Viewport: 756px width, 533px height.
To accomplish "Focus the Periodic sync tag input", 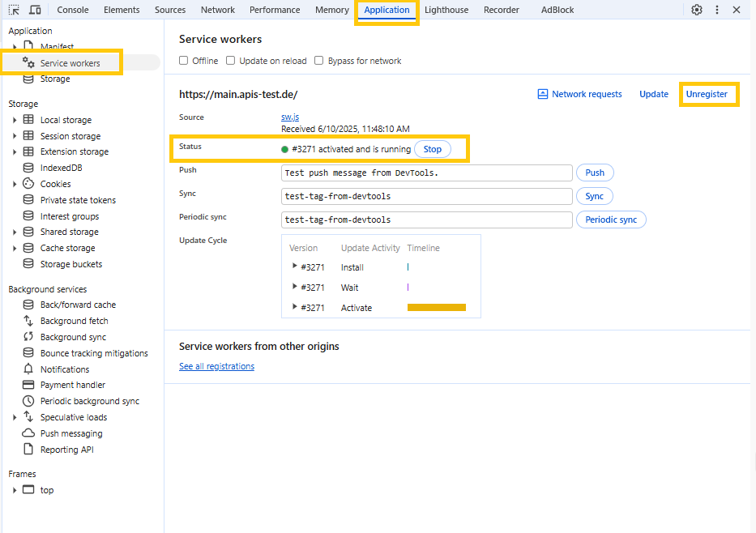I will coord(427,220).
